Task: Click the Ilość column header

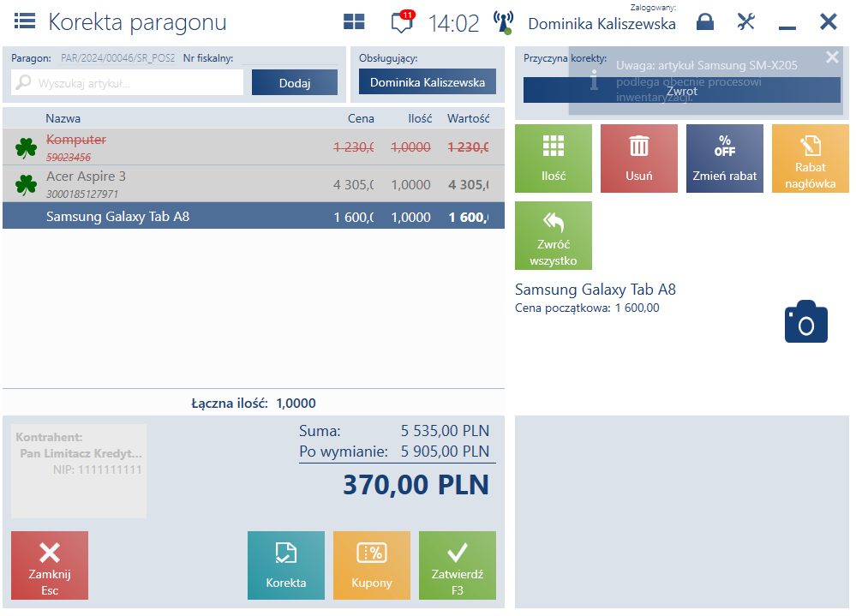Action: point(420,118)
